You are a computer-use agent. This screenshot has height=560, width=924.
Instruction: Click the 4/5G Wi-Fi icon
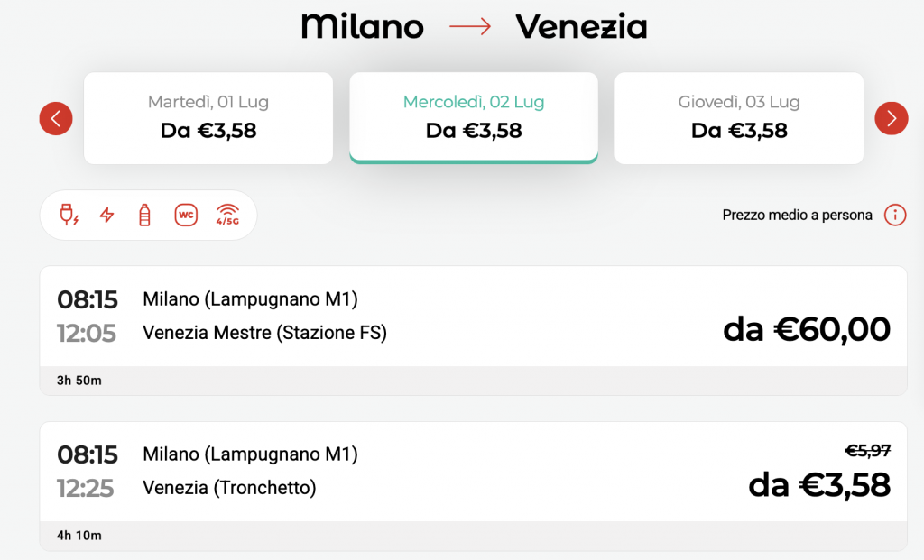(x=227, y=215)
